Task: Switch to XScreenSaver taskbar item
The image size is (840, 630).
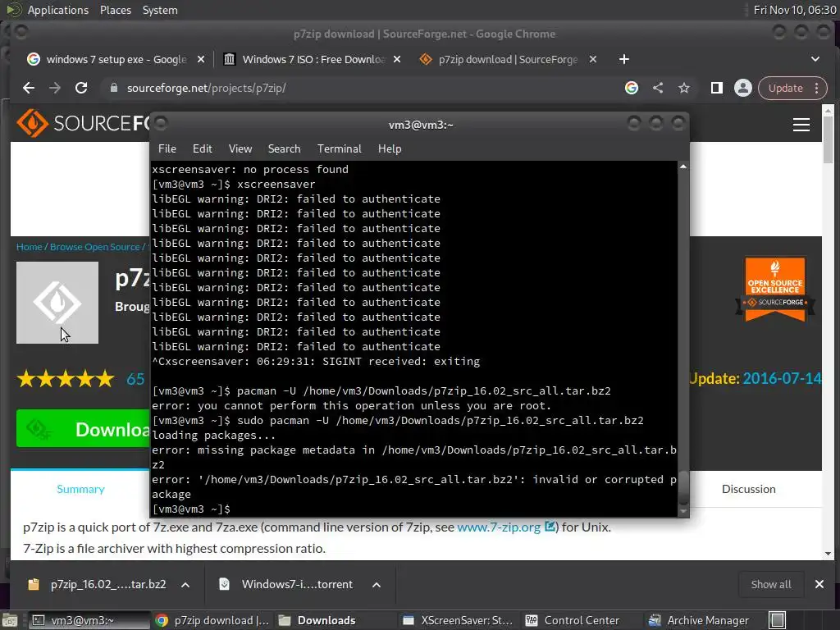Action: pyautogui.click(x=458, y=620)
